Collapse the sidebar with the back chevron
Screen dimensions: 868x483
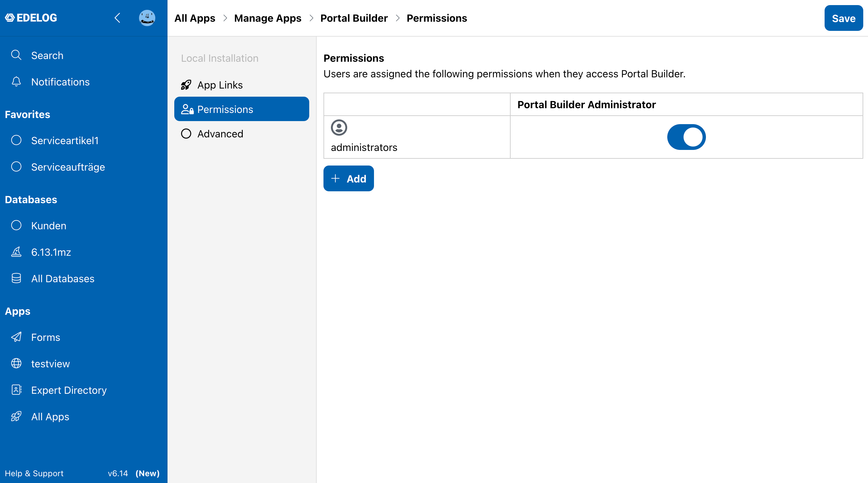[117, 18]
